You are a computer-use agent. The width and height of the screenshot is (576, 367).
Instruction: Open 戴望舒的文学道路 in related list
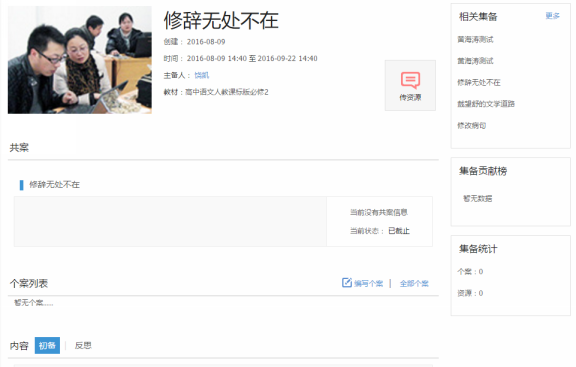(486, 104)
